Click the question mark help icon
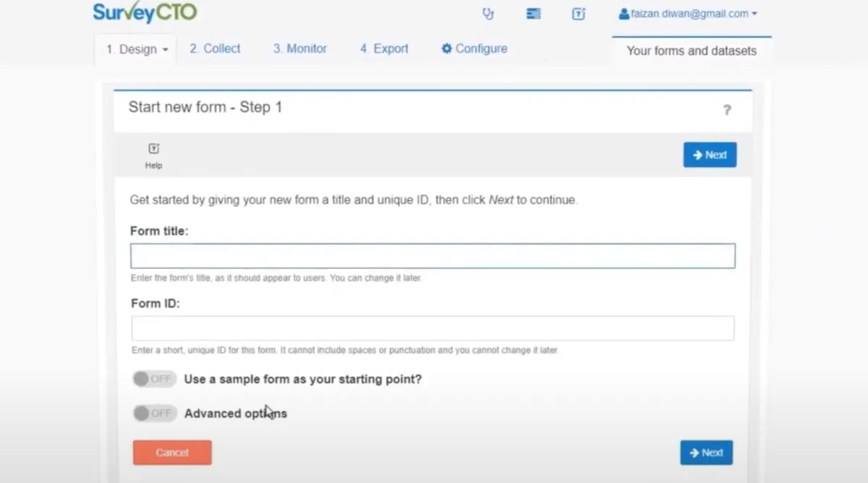868x483 pixels. pos(727,110)
